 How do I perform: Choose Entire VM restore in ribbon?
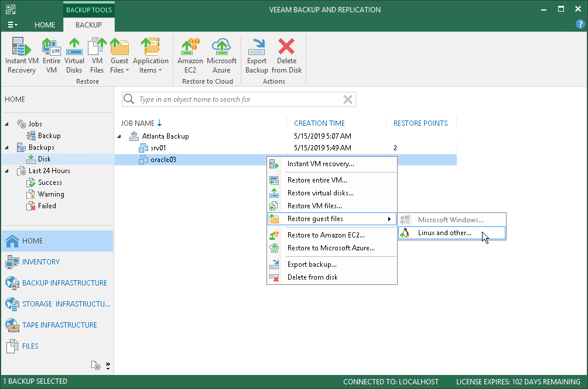pyautogui.click(x=52, y=56)
